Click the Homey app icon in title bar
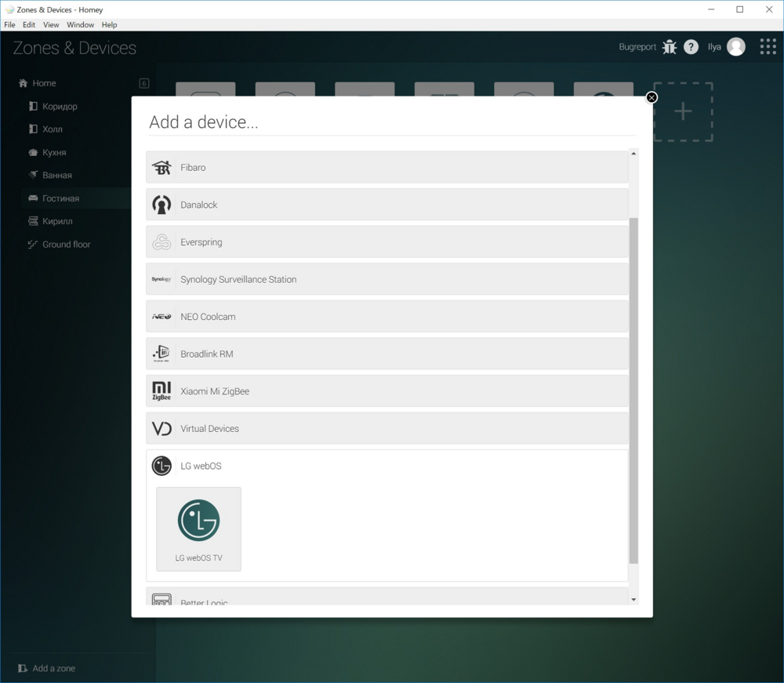Viewport: 784px width, 683px height. coord(9,9)
